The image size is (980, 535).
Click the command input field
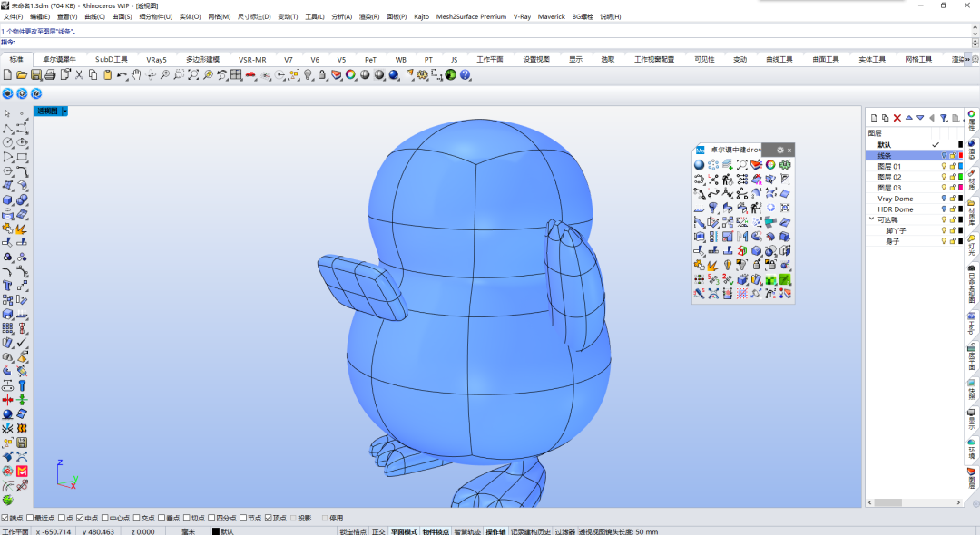coord(494,43)
